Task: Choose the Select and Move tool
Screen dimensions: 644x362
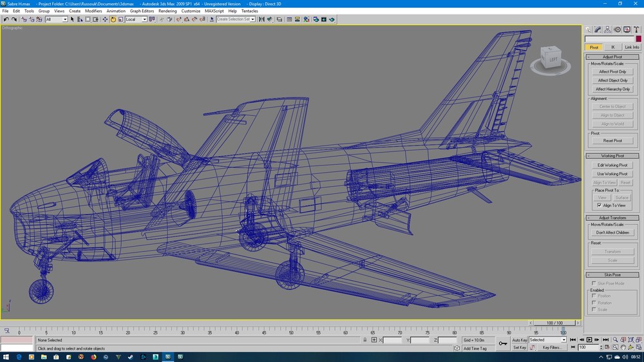Action: pos(105,19)
